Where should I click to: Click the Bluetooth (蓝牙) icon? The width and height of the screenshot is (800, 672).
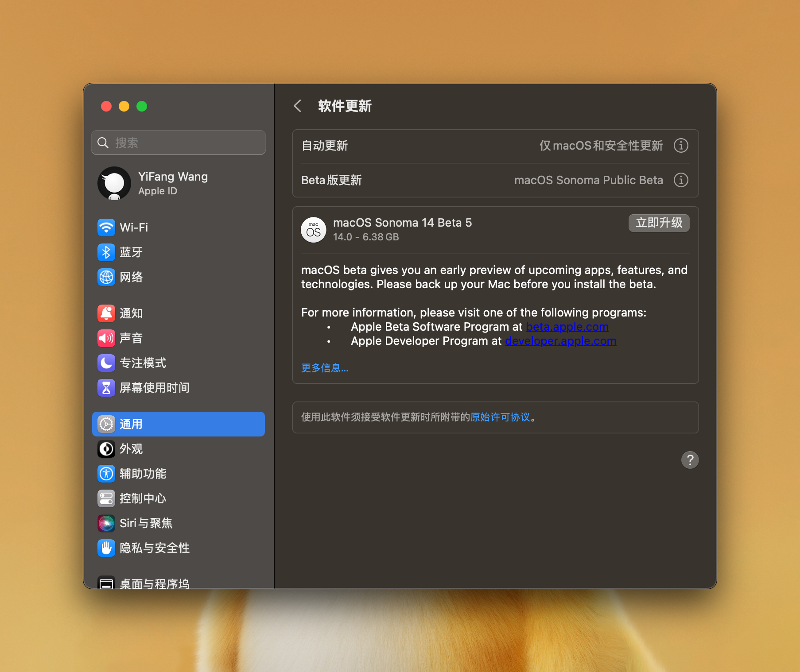tap(106, 252)
